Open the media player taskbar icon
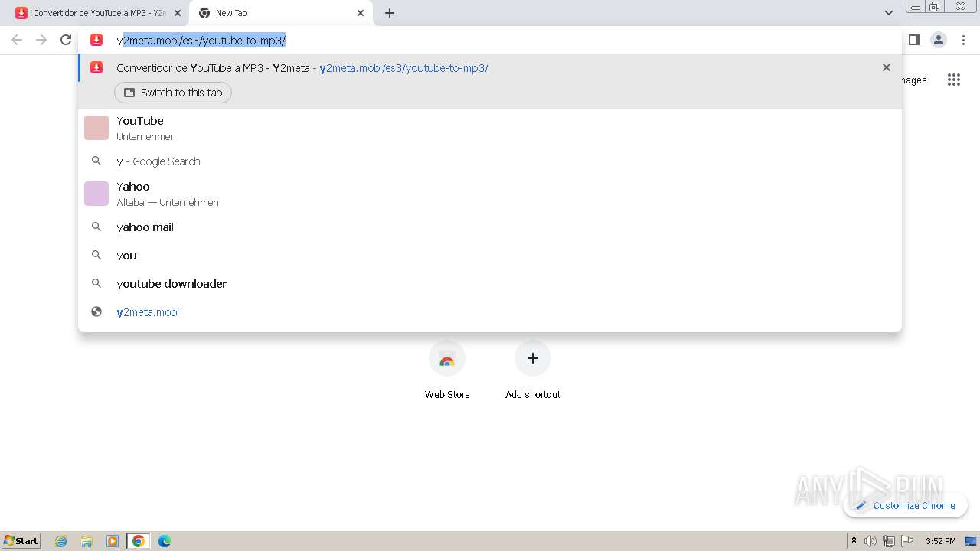This screenshot has height=551, width=980. pyautogui.click(x=113, y=541)
